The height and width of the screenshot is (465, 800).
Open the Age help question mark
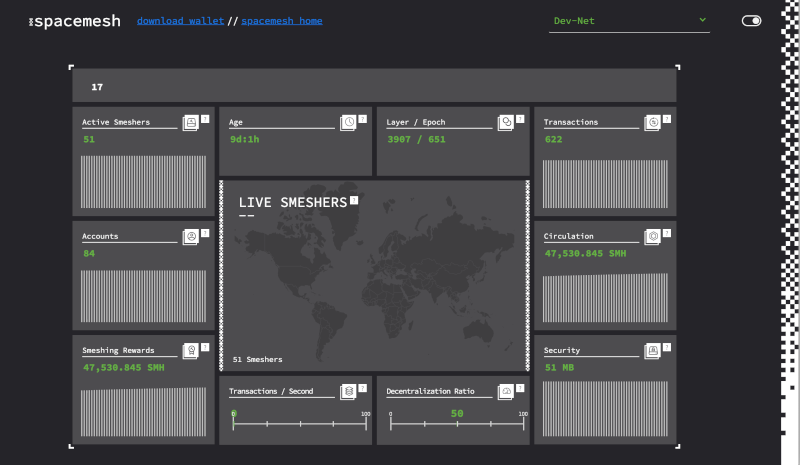(363, 119)
